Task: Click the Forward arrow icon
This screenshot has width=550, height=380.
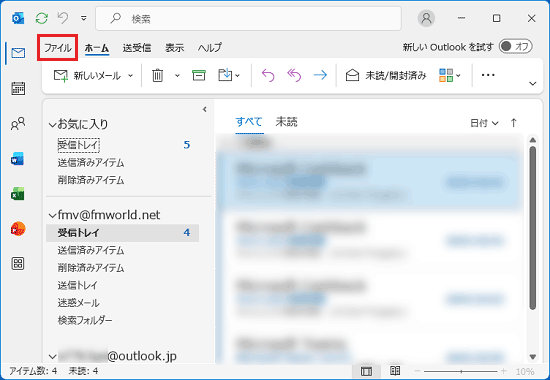Action: [320, 75]
